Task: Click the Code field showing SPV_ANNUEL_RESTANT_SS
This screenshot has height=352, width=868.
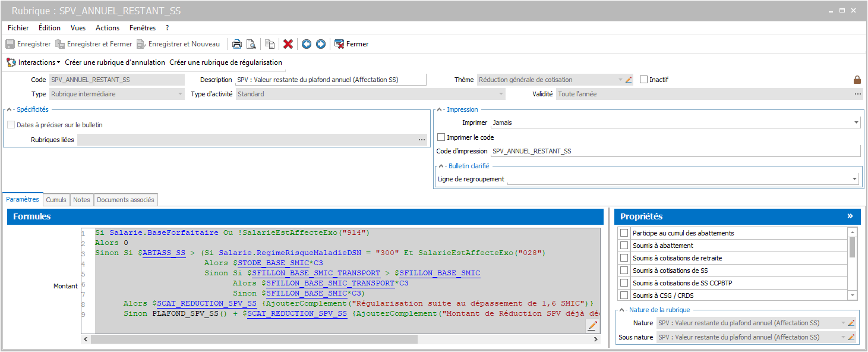Action: pyautogui.click(x=117, y=80)
